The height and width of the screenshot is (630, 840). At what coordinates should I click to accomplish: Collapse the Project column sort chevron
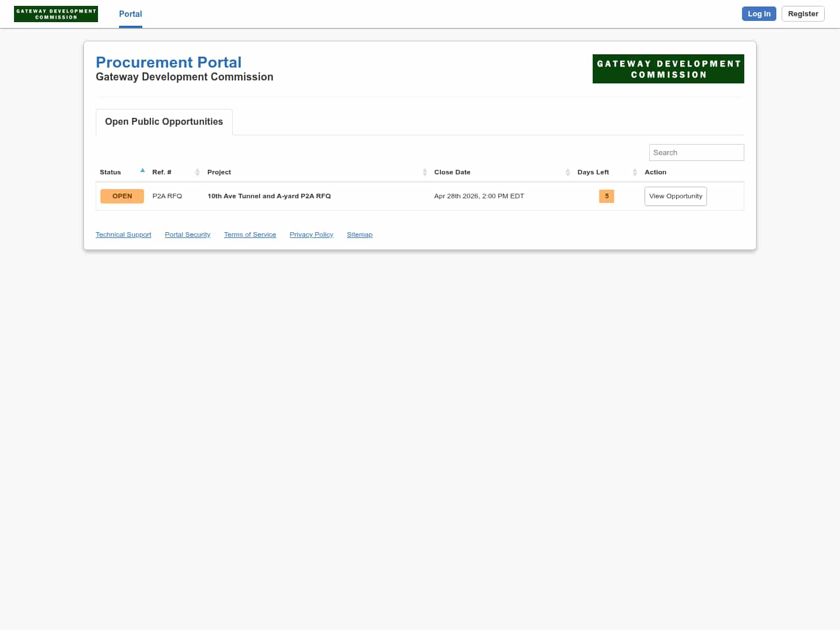click(x=424, y=172)
